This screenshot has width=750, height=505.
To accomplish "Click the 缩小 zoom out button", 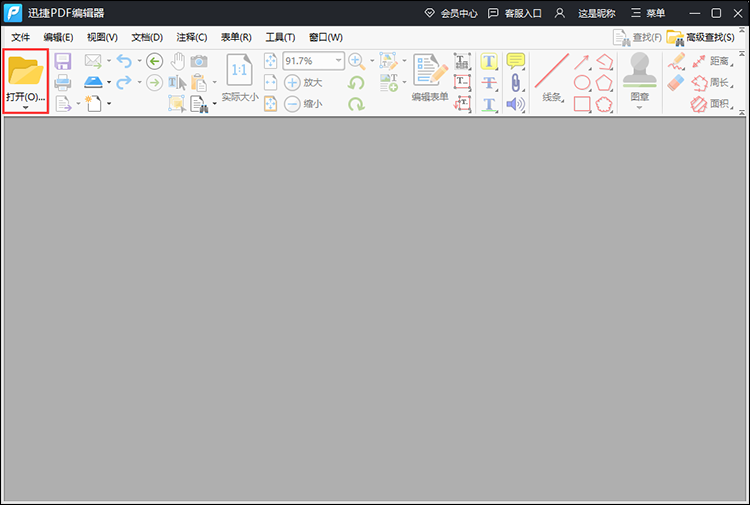I will (303, 103).
